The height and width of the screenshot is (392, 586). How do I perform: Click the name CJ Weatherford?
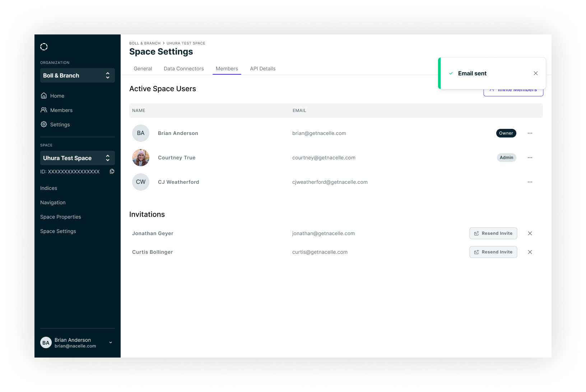[x=178, y=182]
